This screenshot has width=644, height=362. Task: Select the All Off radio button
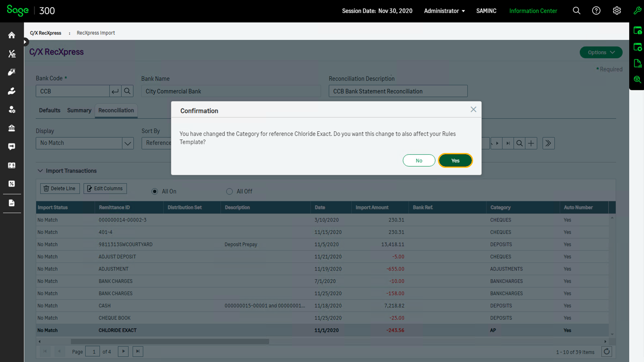pyautogui.click(x=229, y=191)
